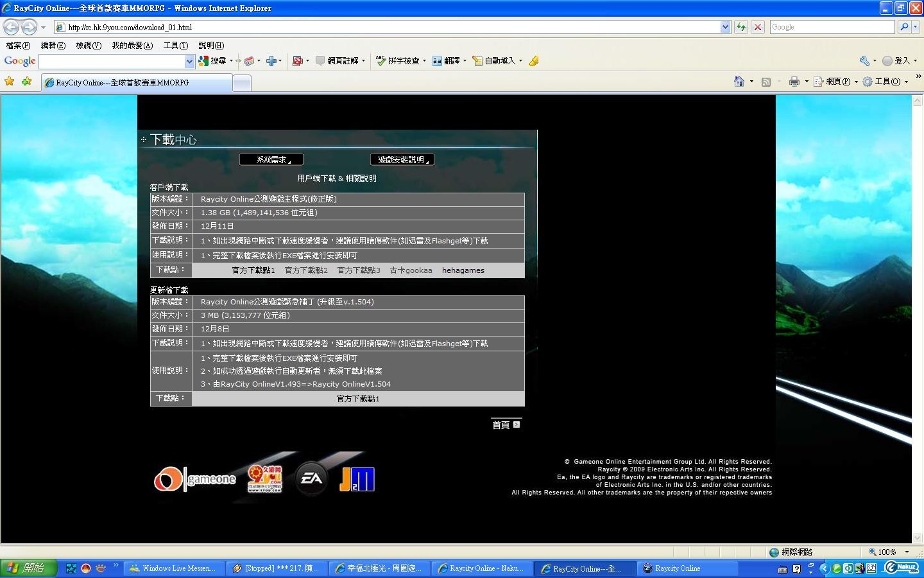Image resolution: width=924 pixels, height=578 pixels.
Task: Open 檔案 File menu
Action: (x=18, y=46)
